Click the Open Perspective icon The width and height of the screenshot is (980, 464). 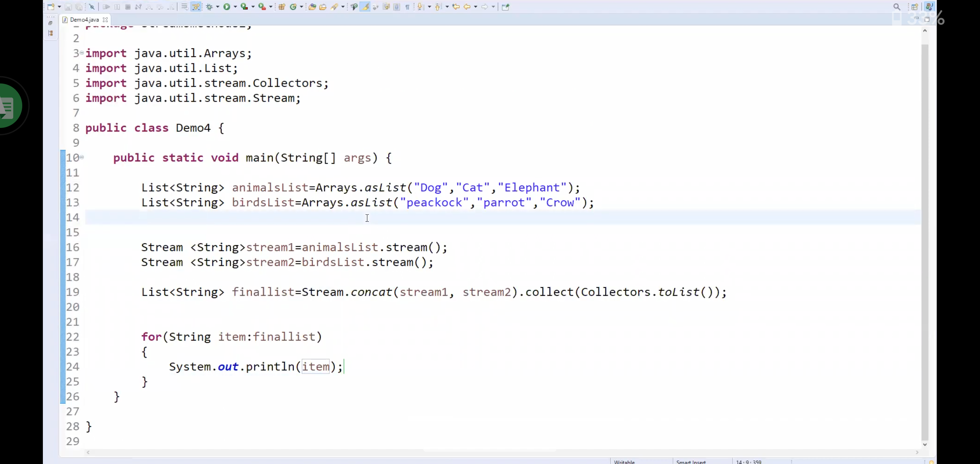click(x=915, y=7)
